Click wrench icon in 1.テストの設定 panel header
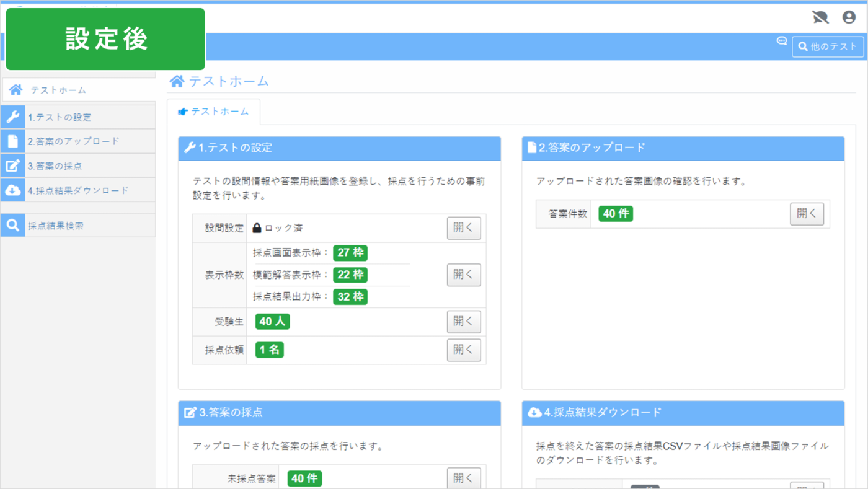The image size is (868, 489). 190,148
